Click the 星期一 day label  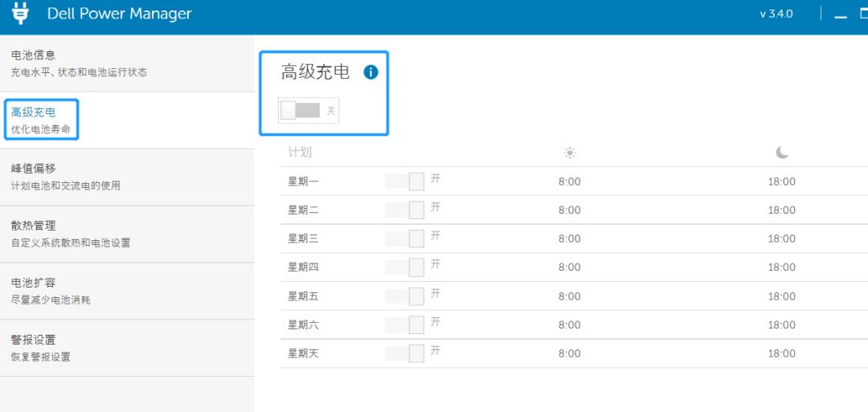coord(303,182)
